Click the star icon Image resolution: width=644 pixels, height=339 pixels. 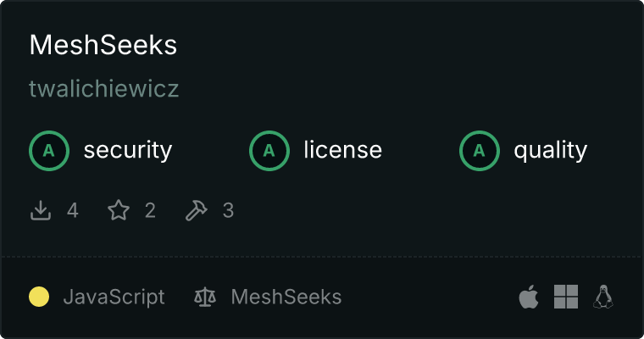(x=119, y=210)
